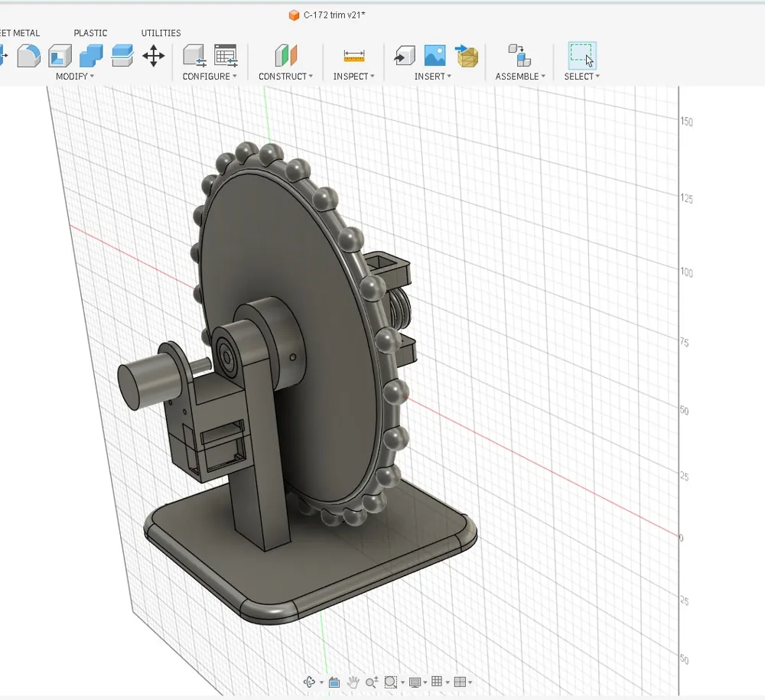765x700 pixels.
Task: Click the Offset Plane construct icon
Action: pyautogui.click(x=286, y=56)
